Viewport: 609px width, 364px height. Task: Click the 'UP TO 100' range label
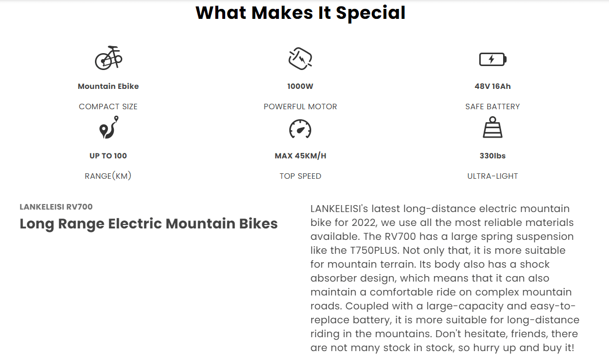coord(108,156)
